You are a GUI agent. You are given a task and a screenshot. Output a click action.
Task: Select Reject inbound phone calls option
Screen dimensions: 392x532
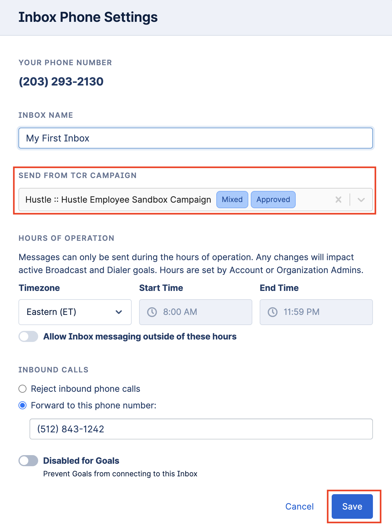23,389
